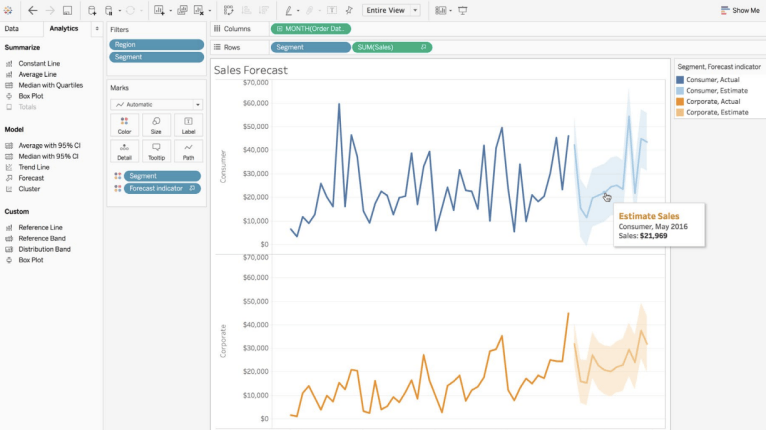Click the Region filter pill
The width and height of the screenshot is (766, 430).
[156, 45]
